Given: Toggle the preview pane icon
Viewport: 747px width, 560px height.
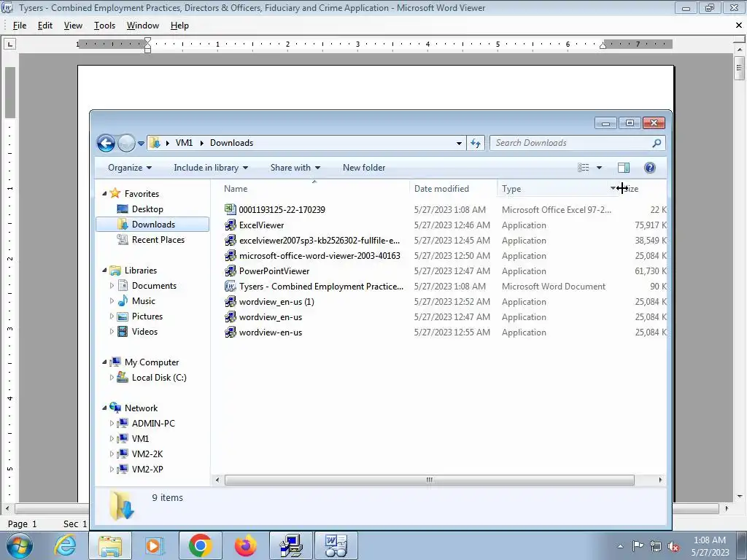Looking at the screenshot, I should 624,168.
